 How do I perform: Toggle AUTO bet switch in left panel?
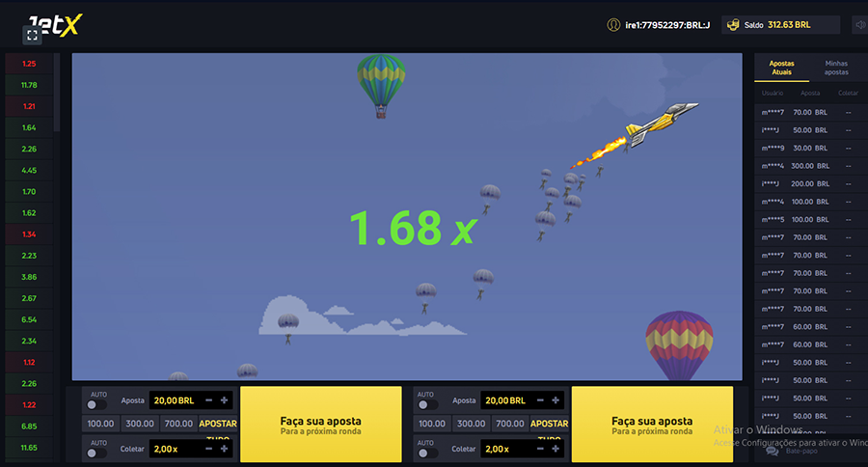[x=97, y=405]
